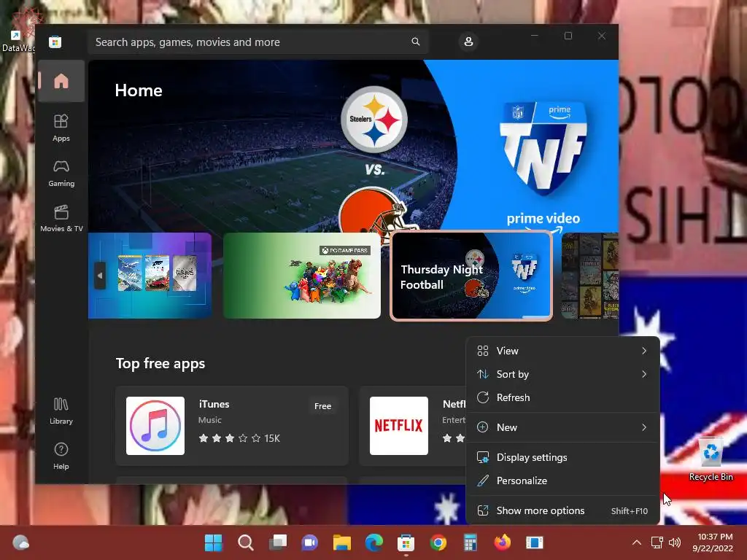
Task: Click the Search apps, games, movies field
Action: (x=258, y=42)
